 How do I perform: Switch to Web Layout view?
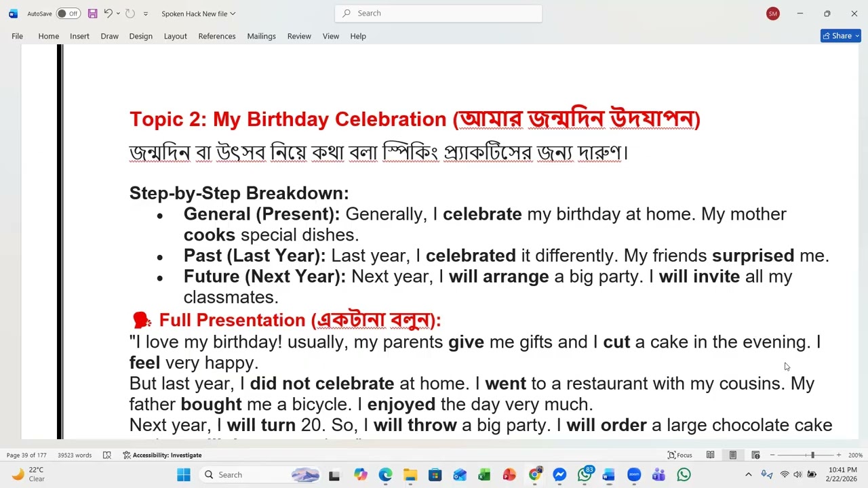click(755, 455)
